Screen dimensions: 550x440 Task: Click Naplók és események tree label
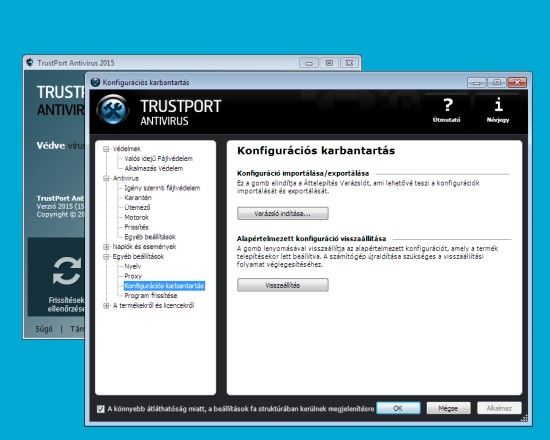pos(144,247)
